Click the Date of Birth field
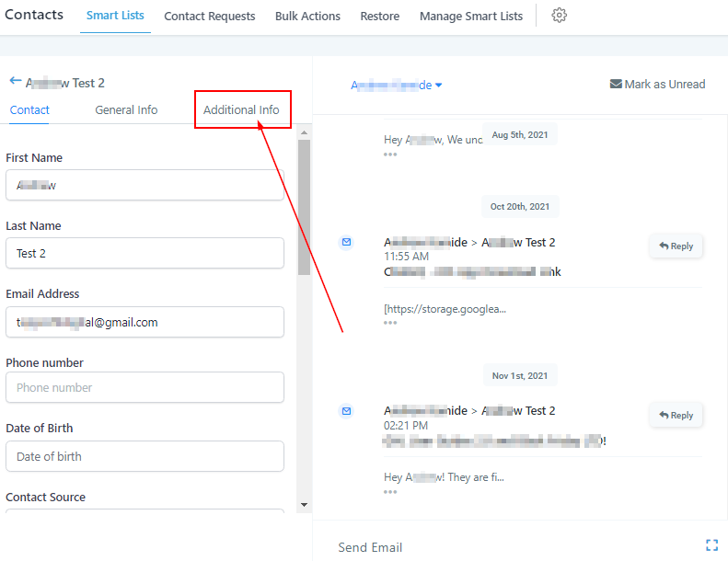 coord(144,456)
